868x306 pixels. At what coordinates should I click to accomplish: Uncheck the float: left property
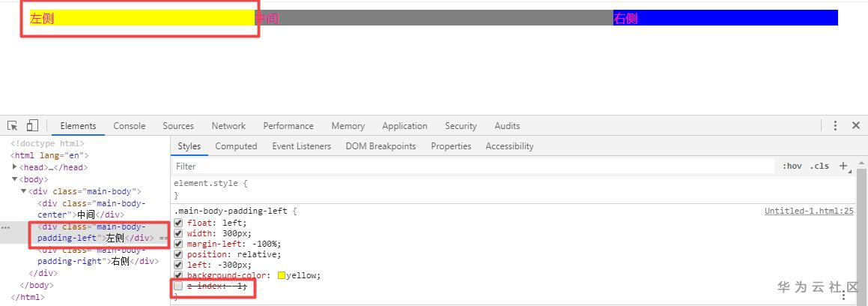point(178,223)
